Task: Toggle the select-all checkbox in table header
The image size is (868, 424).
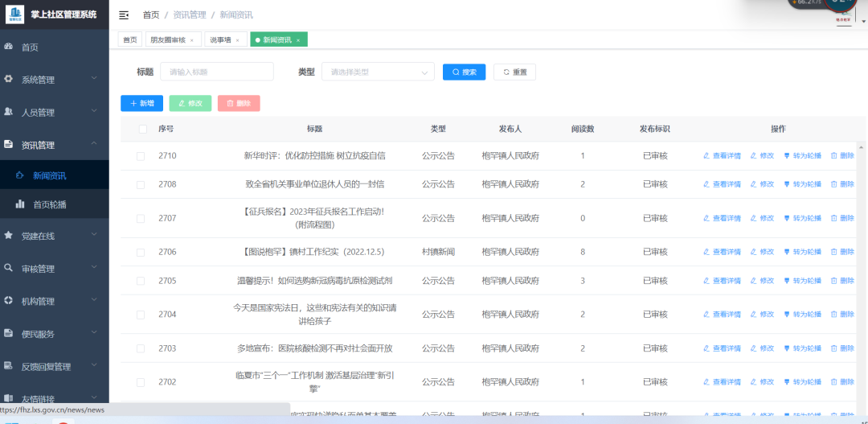Action: coord(142,129)
